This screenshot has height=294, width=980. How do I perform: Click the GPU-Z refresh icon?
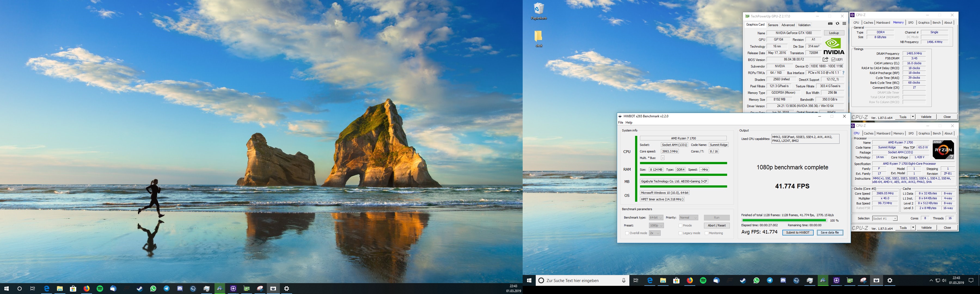click(837, 24)
